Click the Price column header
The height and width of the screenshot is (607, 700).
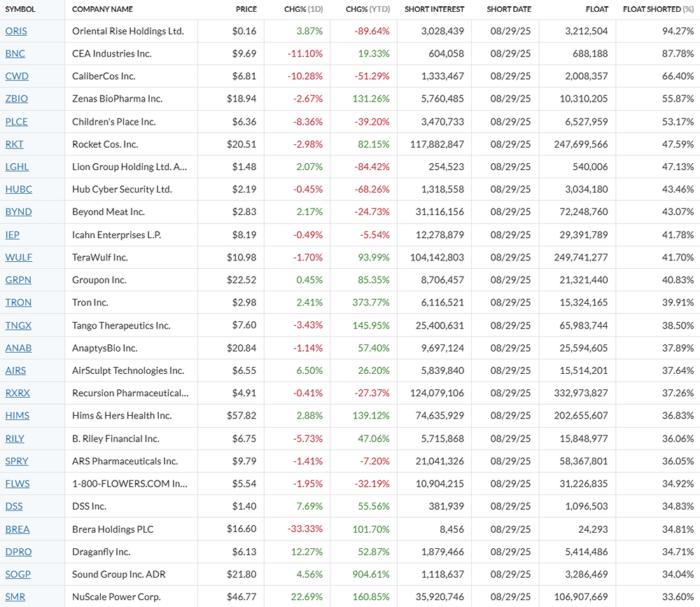tap(246, 9)
